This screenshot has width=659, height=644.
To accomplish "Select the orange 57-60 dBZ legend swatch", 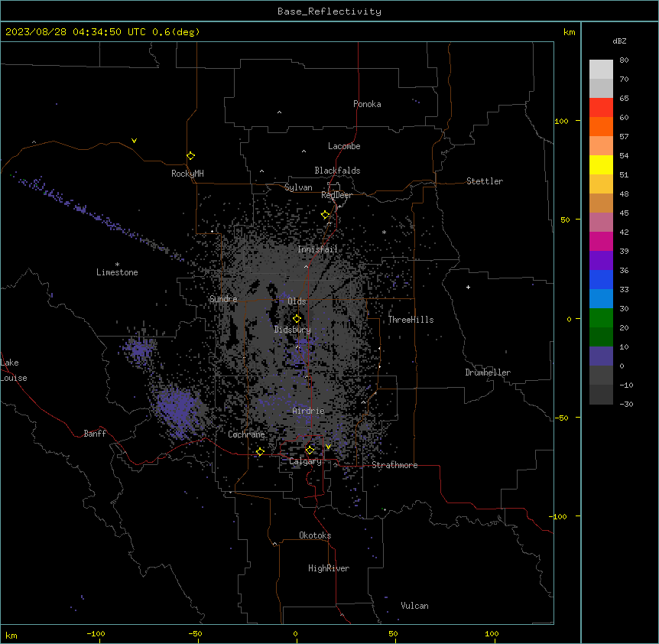I will [601, 126].
